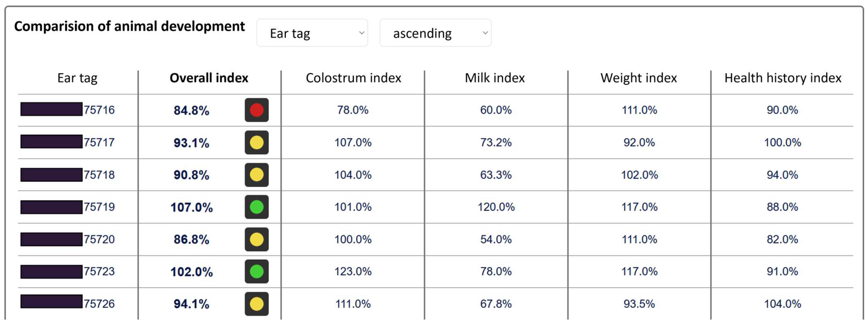
Task: Click the Milk index column header
Action: (495, 78)
